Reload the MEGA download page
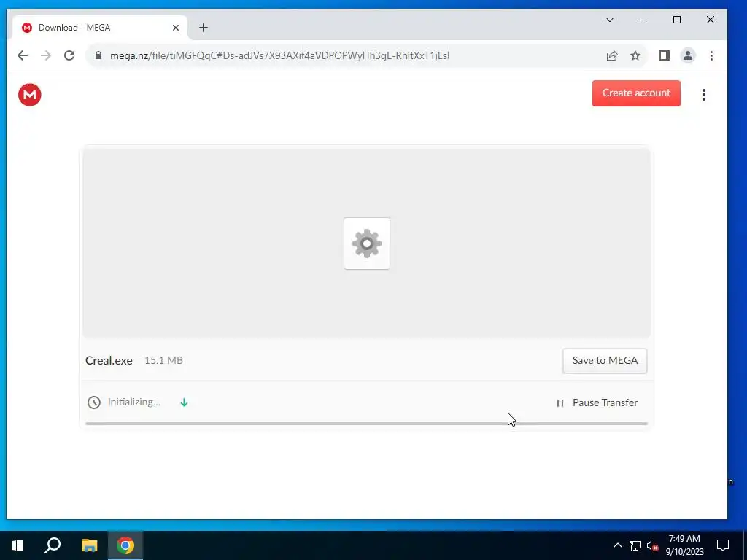The image size is (747, 560). coord(69,55)
